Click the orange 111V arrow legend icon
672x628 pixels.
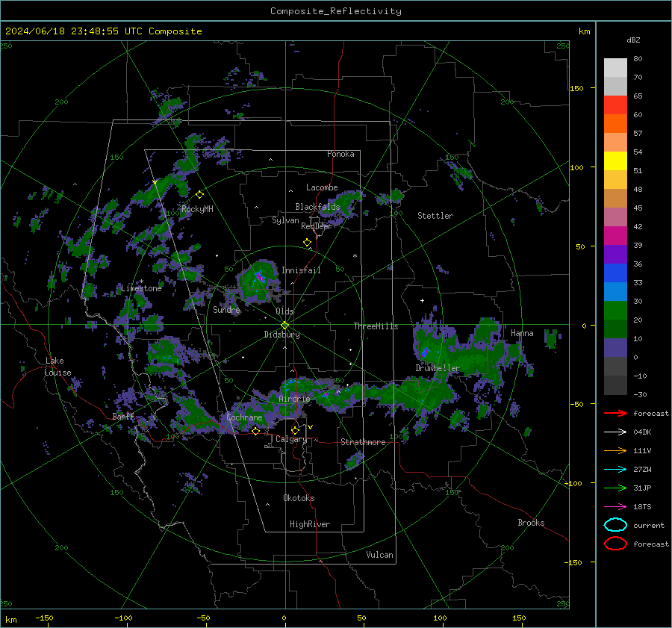click(615, 450)
